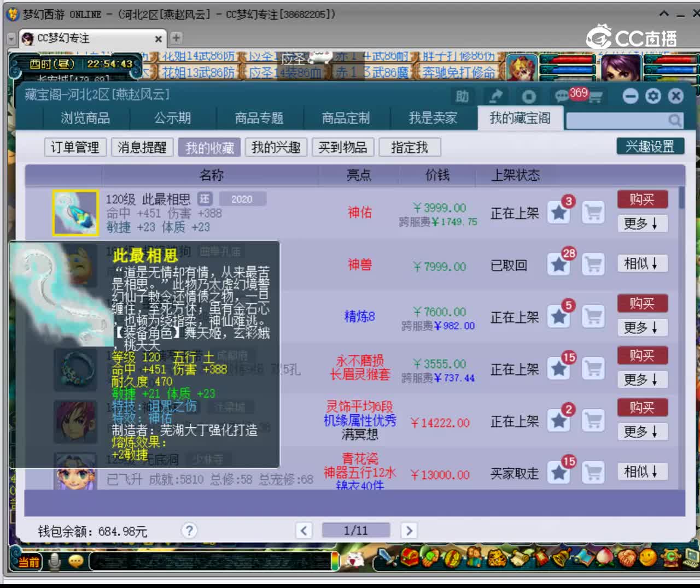Expand 更多 dropdown on ￥3555.00 row

[x=643, y=379]
